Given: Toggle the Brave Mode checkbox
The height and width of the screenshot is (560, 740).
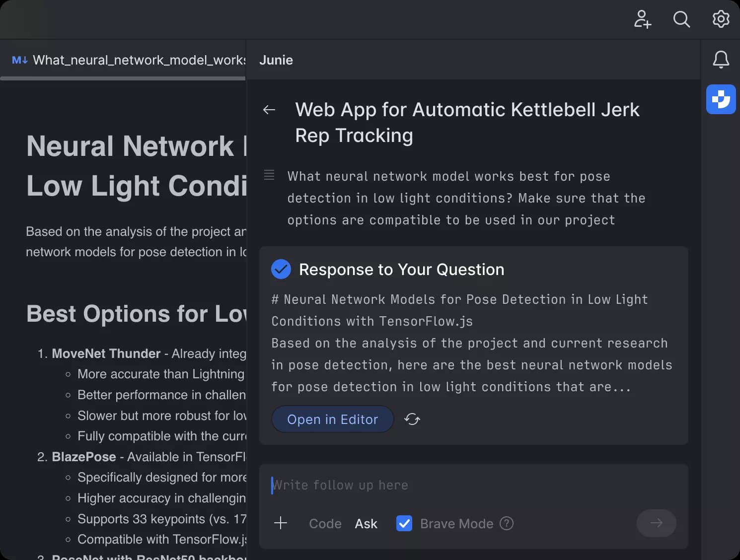Looking at the screenshot, I should (x=404, y=523).
